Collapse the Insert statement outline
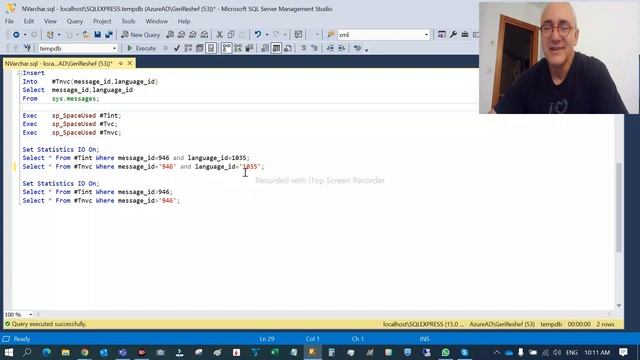Viewport: 640px width, 360px height. (x=19, y=73)
